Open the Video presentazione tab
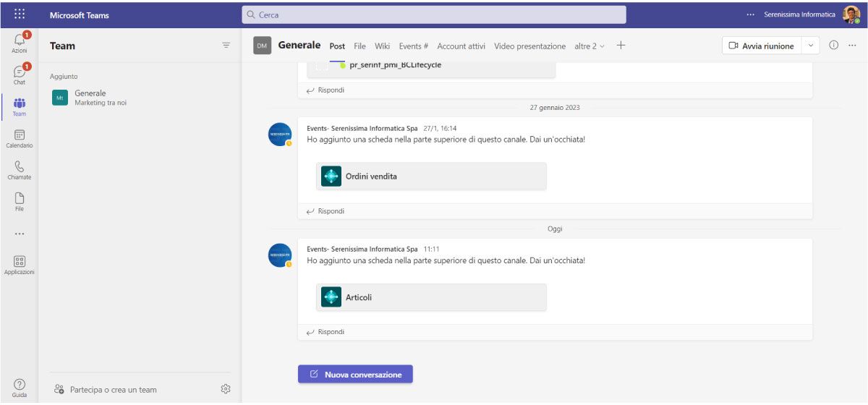 [x=530, y=46]
